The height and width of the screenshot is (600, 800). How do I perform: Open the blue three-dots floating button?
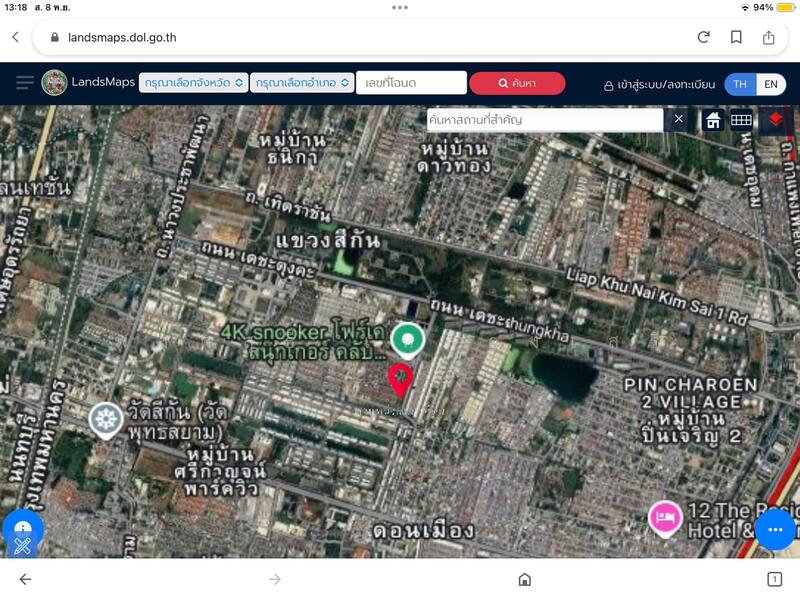coord(775,530)
